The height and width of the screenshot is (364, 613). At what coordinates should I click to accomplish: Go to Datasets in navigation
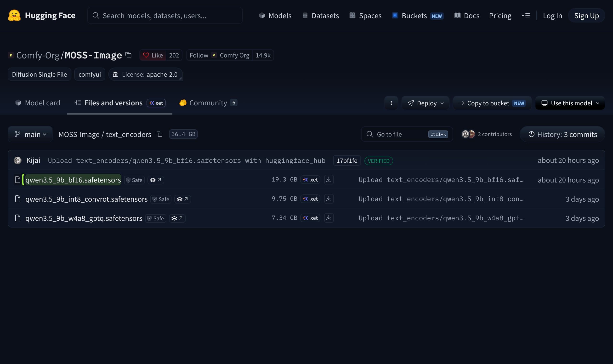(x=320, y=16)
